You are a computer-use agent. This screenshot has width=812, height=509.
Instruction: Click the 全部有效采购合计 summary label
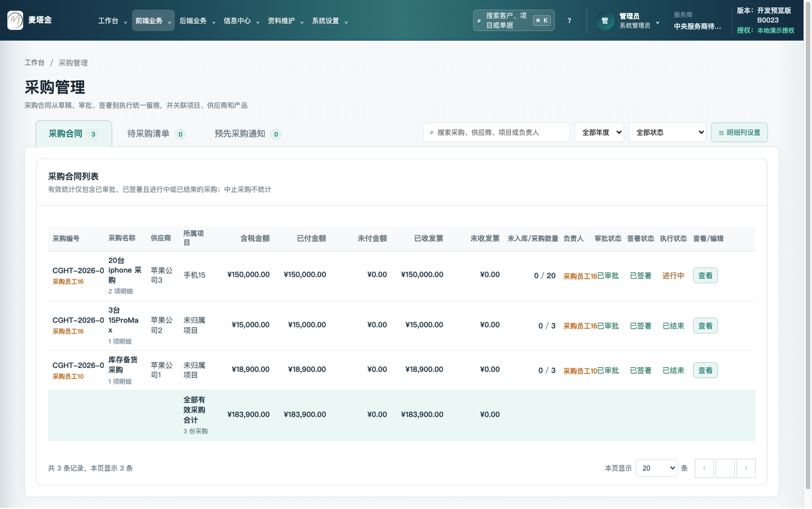(194, 410)
